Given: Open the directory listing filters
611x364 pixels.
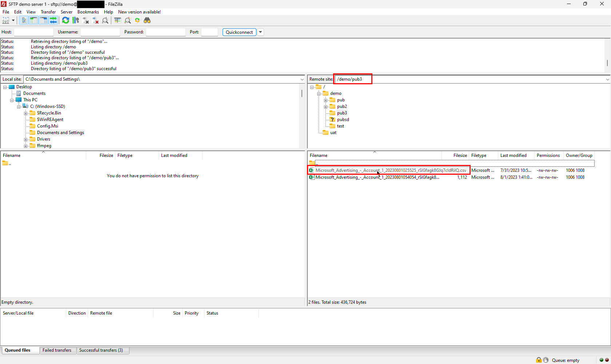Looking at the screenshot, I should pyautogui.click(x=117, y=20).
